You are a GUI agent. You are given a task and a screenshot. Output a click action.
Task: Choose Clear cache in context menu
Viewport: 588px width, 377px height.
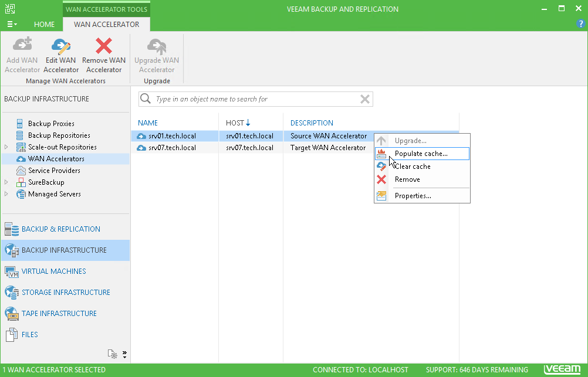pos(422,167)
